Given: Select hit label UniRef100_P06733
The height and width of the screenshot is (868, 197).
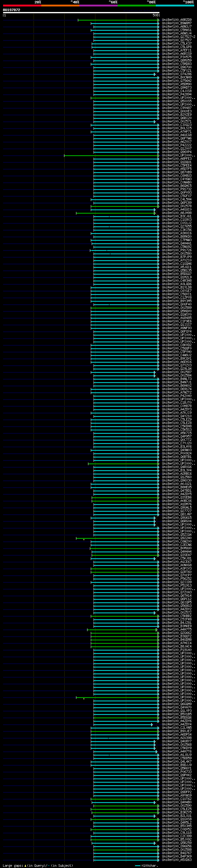Looking at the screenshot, I should [x=176, y=772].
